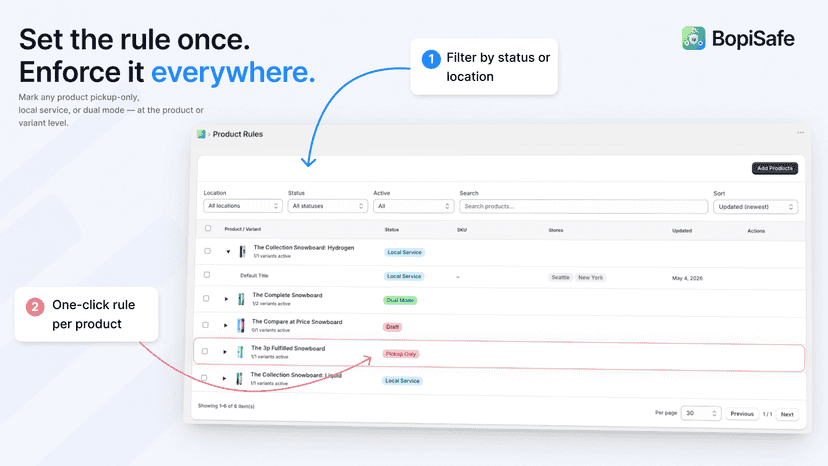Image resolution: width=828 pixels, height=466 pixels.
Task: Click Local Service badge on Default Title row
Action: 404,276
